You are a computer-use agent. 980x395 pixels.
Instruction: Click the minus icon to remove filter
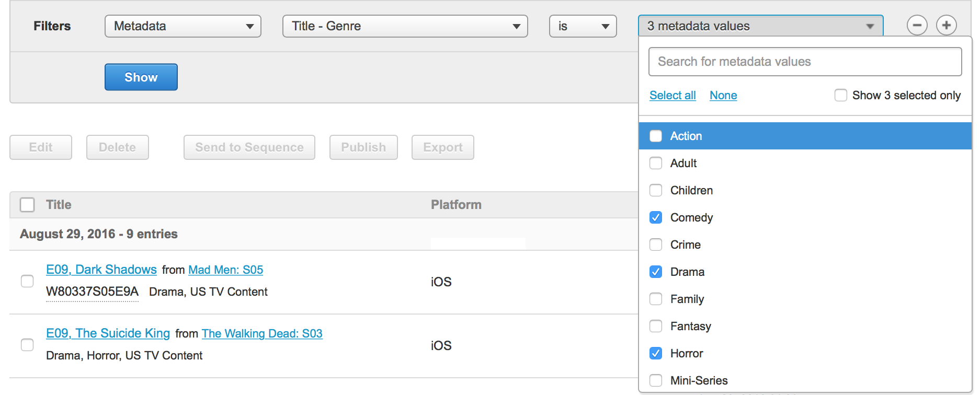[x=917, y=25]
